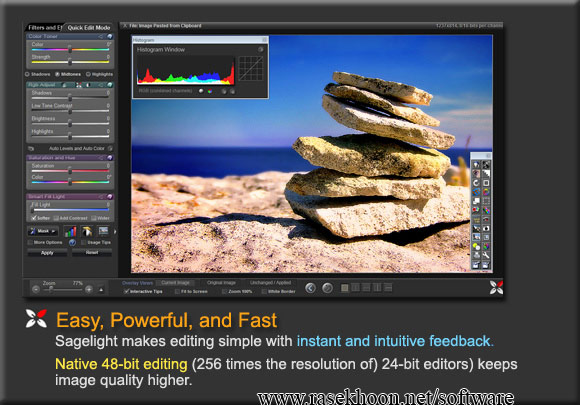Click Auto Levels and Auto Color
The width and height of the screenshot is (580, 405).
[x=77, y=148]
